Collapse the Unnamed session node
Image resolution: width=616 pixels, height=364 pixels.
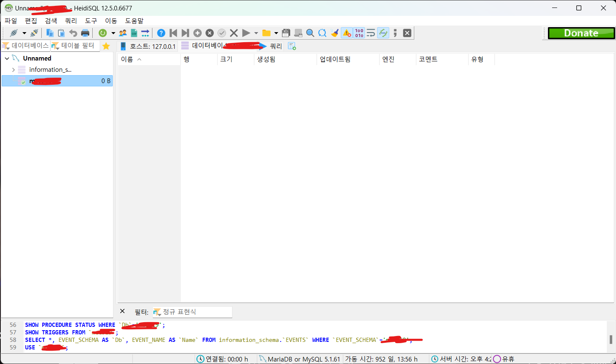(6, 58)
